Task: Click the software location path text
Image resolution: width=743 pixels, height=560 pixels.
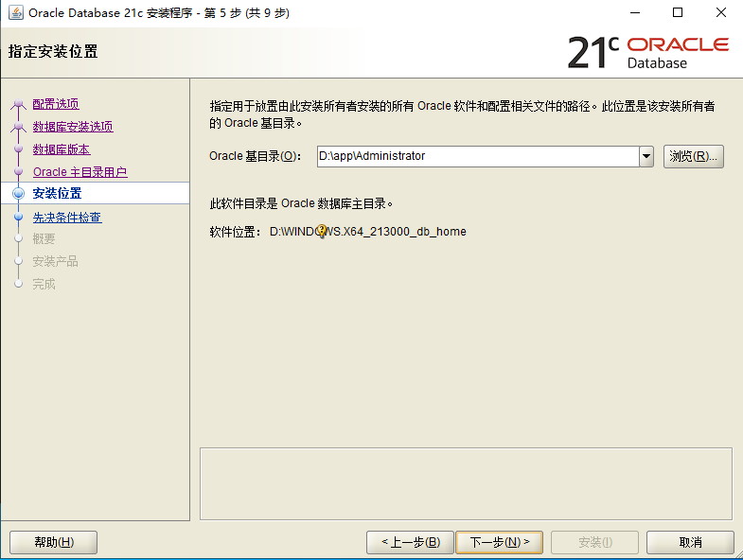Action: point(367,232)
